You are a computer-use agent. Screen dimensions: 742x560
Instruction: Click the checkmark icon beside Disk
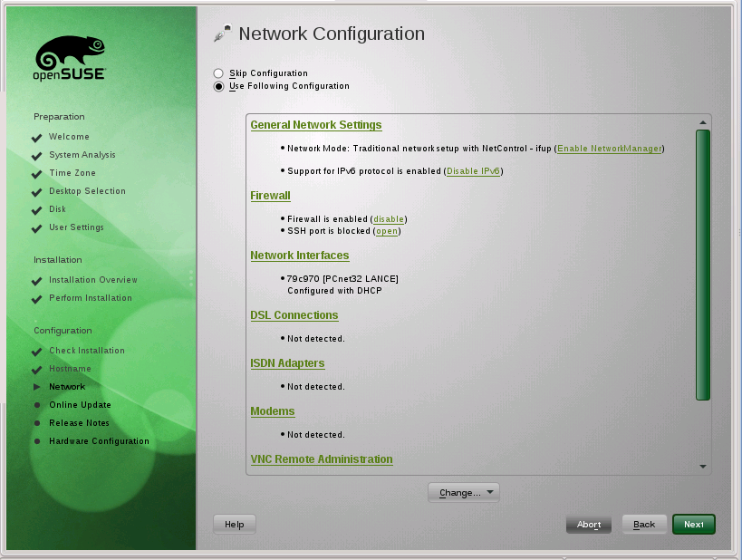pyautogui.click(x=36, y=210)
